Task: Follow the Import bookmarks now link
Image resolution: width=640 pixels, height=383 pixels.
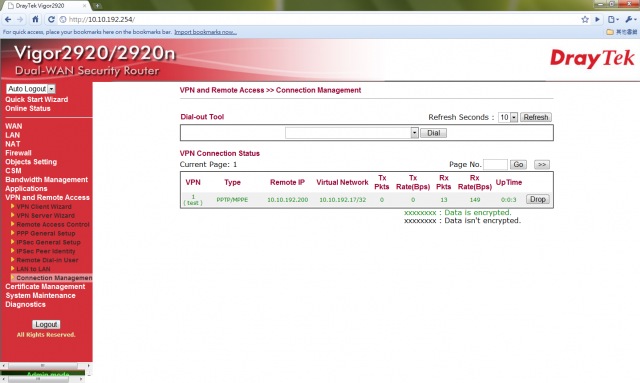Action: click(x=205, y=32)
